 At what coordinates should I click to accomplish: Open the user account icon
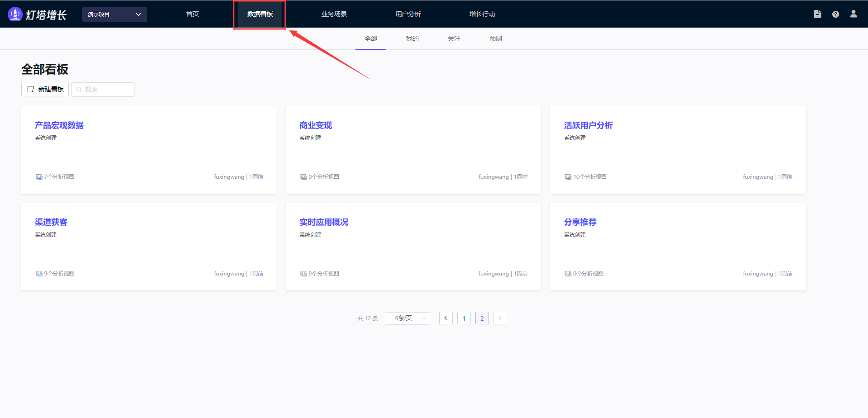point(854,14)
